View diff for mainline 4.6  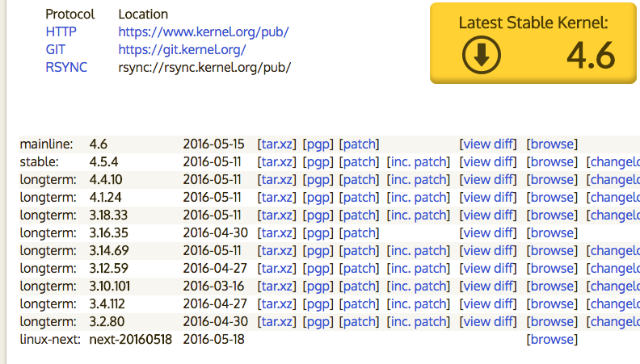pos(488,144)
